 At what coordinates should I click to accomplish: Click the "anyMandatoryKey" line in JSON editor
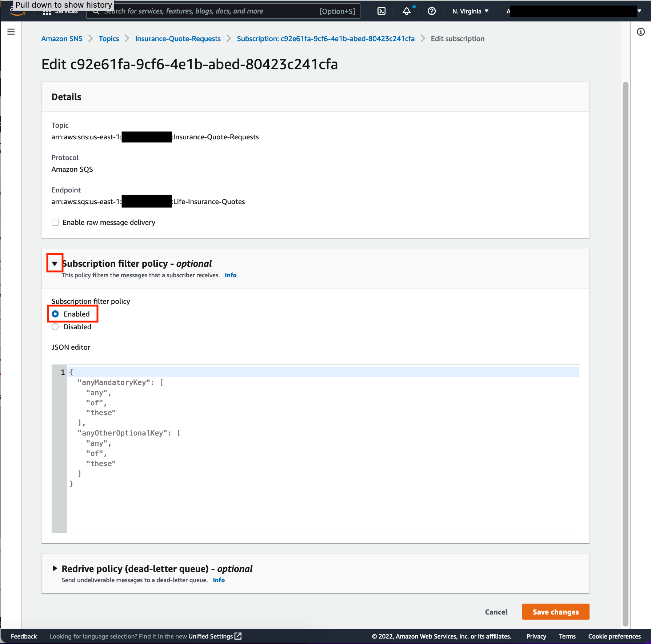click(x=120, y=382)
